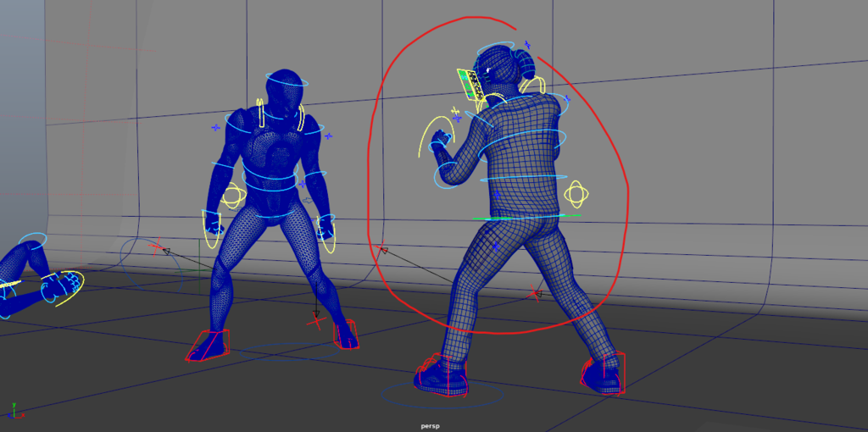Select the blue star locator on the clothed character's back

497,195
